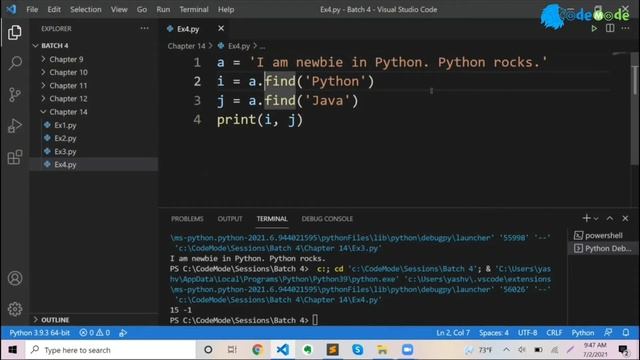
Task: Select the Python Debug terminal instance
Action: (x=602, y=248)
